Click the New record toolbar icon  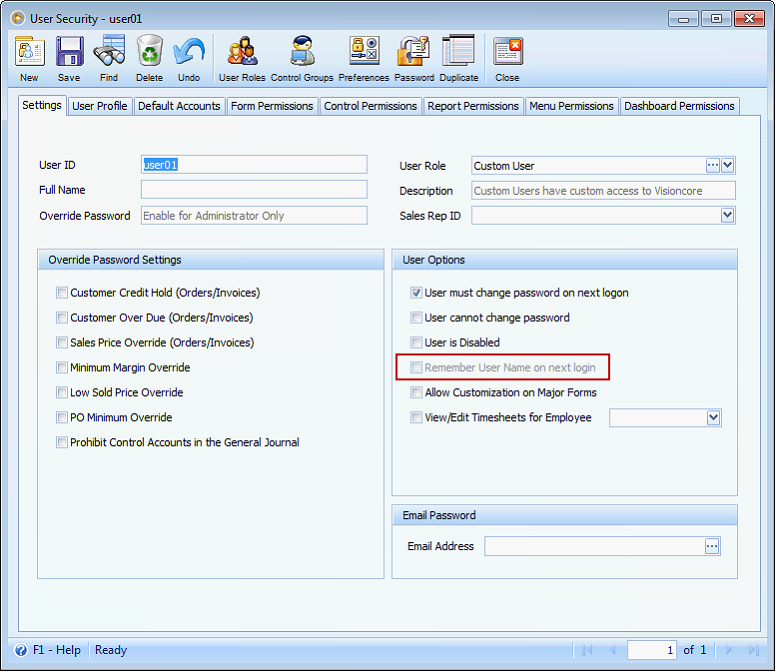(29, 59)
